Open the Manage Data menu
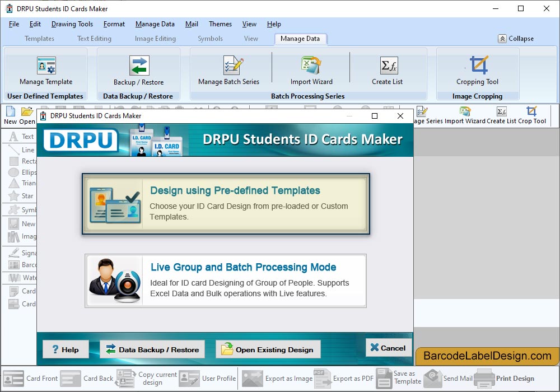This screenshot has width=560, height=392. 155,24
